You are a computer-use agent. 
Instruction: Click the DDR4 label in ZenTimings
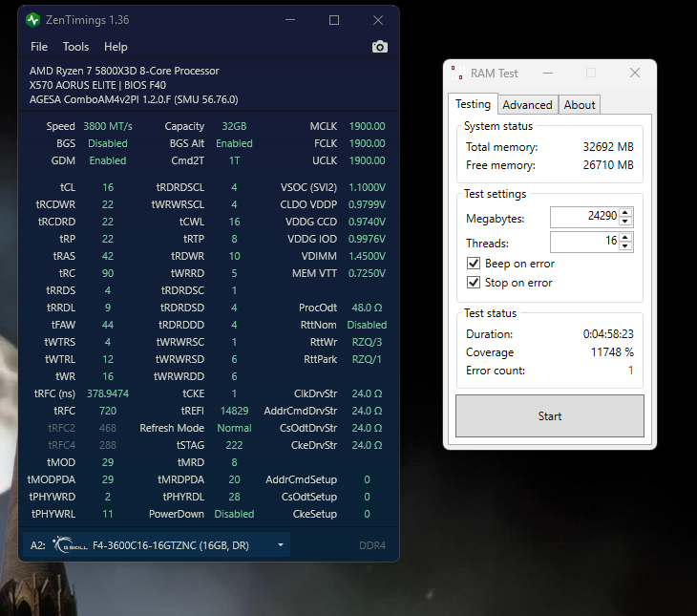(372, 545)
